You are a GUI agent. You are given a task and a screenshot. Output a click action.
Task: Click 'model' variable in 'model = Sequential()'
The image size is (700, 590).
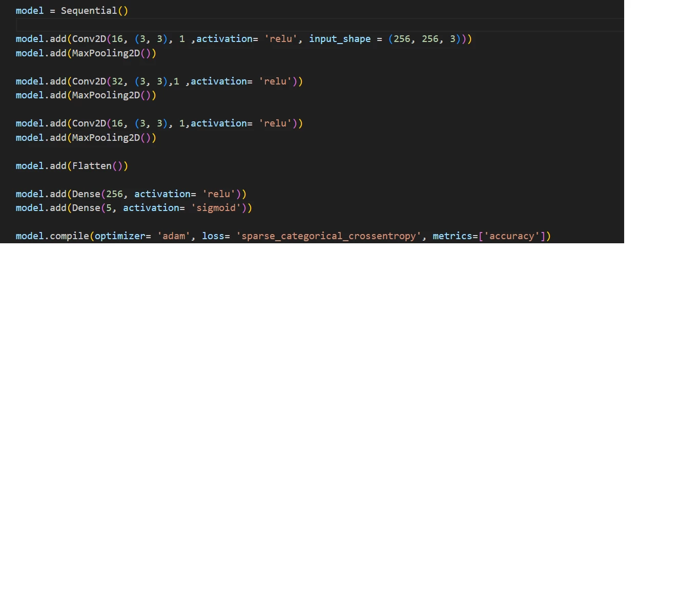30,11
